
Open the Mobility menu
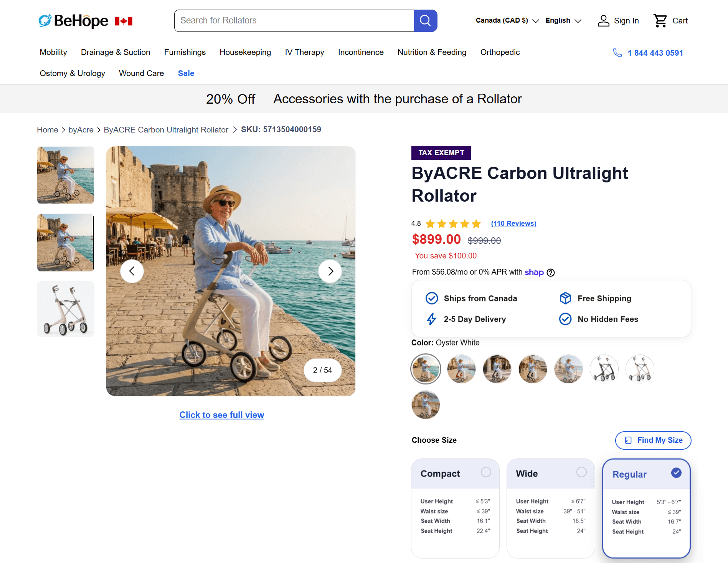click(x=53, y=52)
